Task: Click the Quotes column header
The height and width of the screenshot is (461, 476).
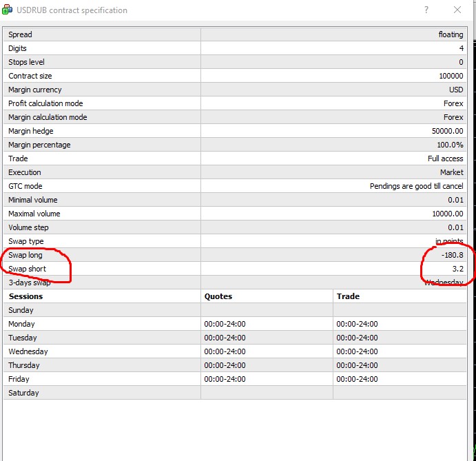Action: [x=218, y=296]
